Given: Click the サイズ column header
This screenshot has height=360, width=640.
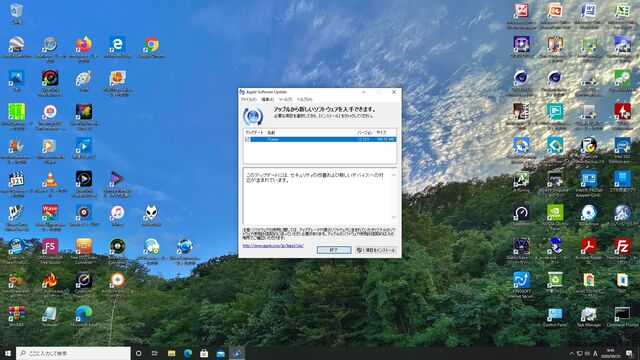Looking at the screenshot, I should click(x=381, y=133).
